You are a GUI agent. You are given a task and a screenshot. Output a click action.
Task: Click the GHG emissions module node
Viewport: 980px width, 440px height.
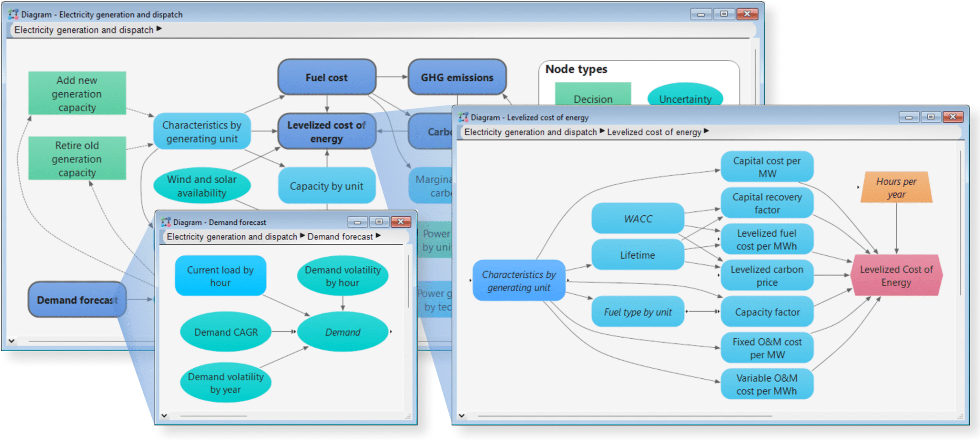click(457, 77)
